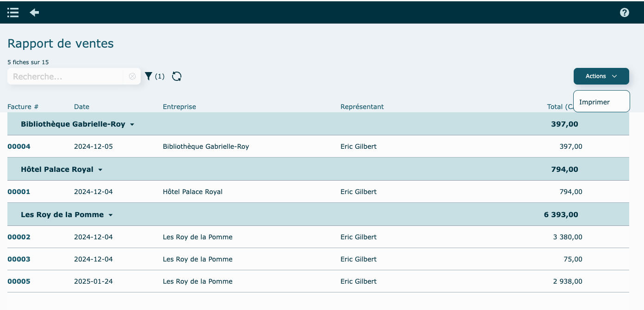644x310 pixels.
Task: Open the Actions dropdown button
Action: [601, 76]
